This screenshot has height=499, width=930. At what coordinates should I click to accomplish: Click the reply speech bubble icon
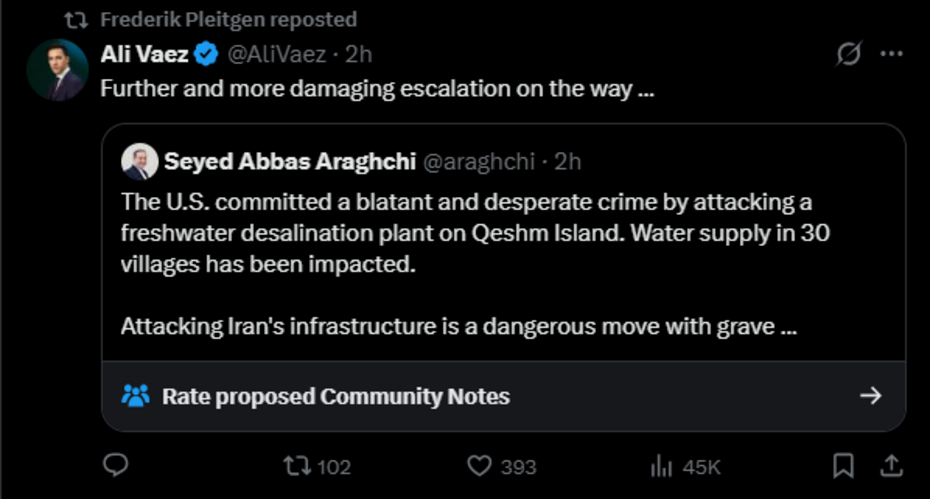pos(118,465)
